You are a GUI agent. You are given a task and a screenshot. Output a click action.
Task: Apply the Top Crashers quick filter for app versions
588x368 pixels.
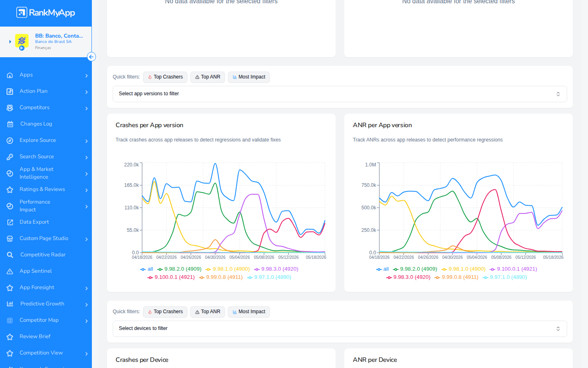click(165, 77)
